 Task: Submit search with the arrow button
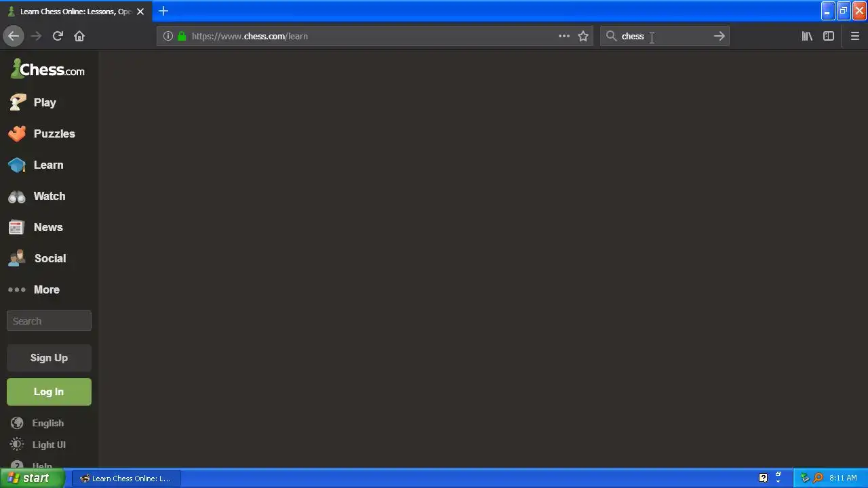click(719, 36)
